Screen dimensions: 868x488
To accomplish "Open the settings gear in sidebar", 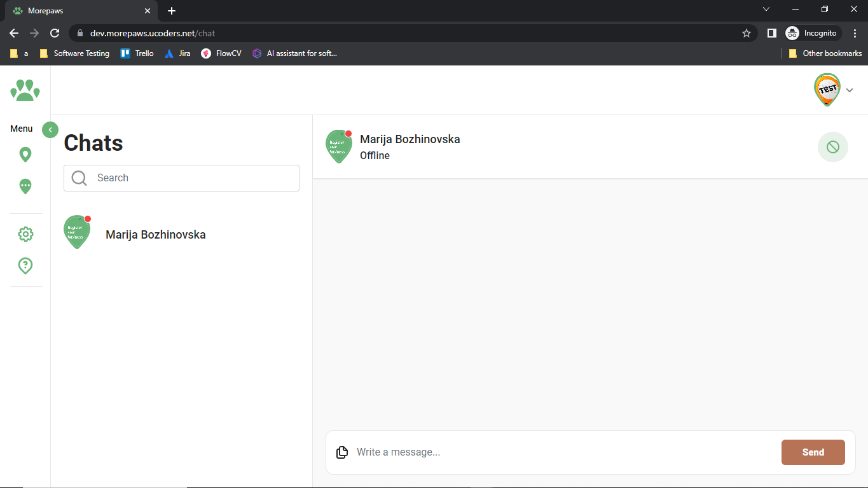I will pos(25,234).
